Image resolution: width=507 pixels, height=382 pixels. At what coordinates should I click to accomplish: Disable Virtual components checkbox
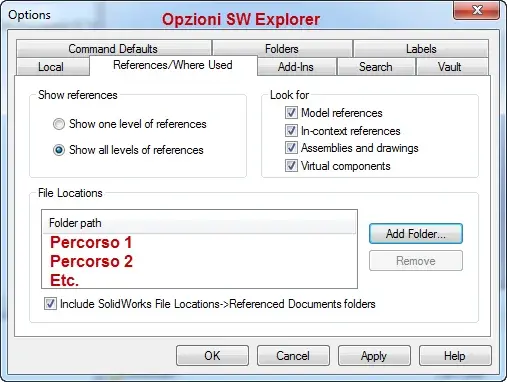pyautogui.click(x=291, y=165)
